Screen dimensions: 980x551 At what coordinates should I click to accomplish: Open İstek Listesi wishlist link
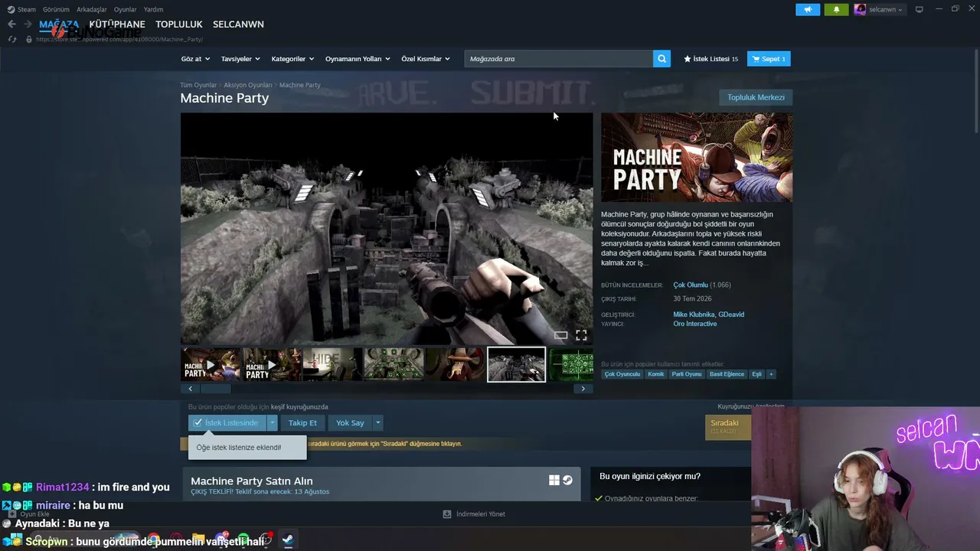click(710, 59)
